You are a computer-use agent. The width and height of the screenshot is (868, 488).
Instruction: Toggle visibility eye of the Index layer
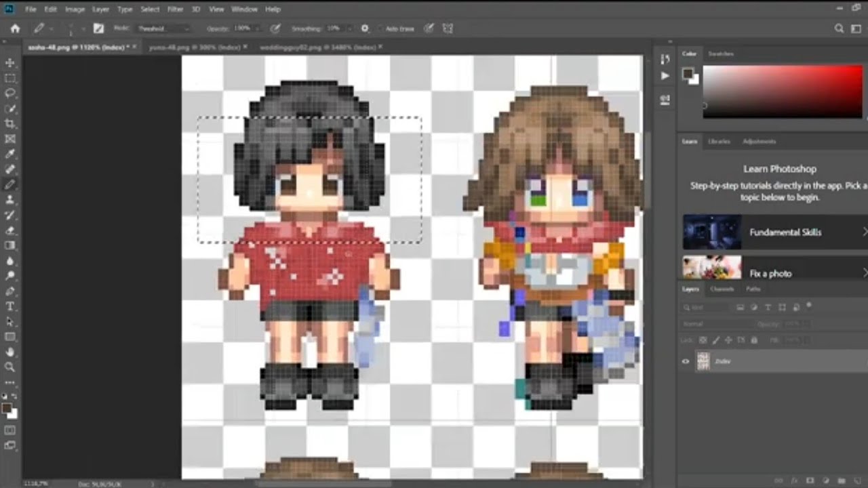coord(686,361)
